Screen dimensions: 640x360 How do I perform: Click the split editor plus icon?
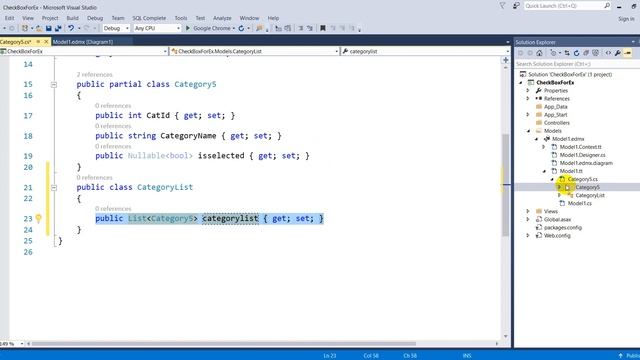tap(506, 60)
